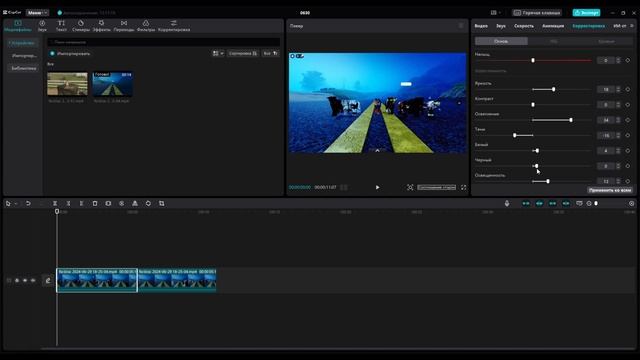The height and width of the screenshot is (360, 640).
Task: Toggle the main track magnet
Action: [x=526, y=203]
